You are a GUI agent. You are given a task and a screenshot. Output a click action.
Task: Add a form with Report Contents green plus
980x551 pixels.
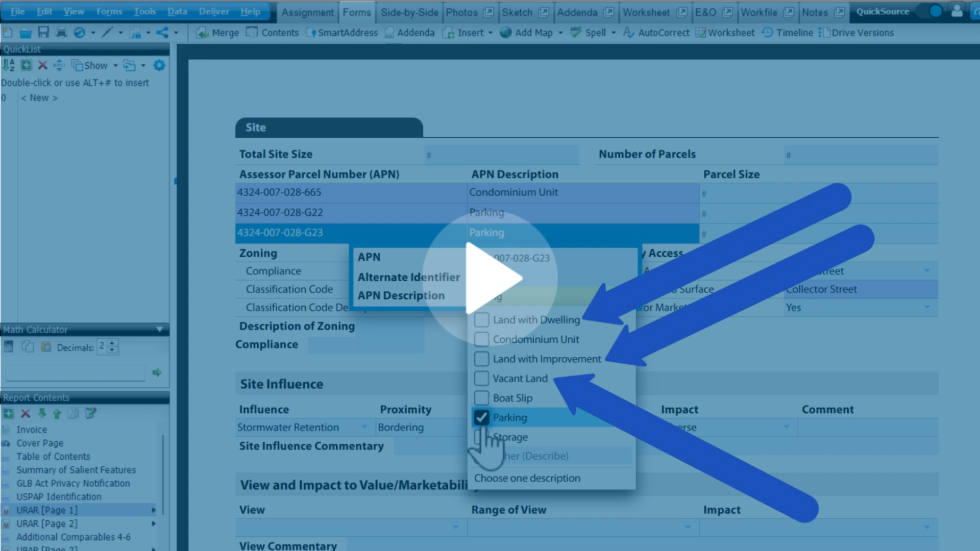(x=9, y=414)
